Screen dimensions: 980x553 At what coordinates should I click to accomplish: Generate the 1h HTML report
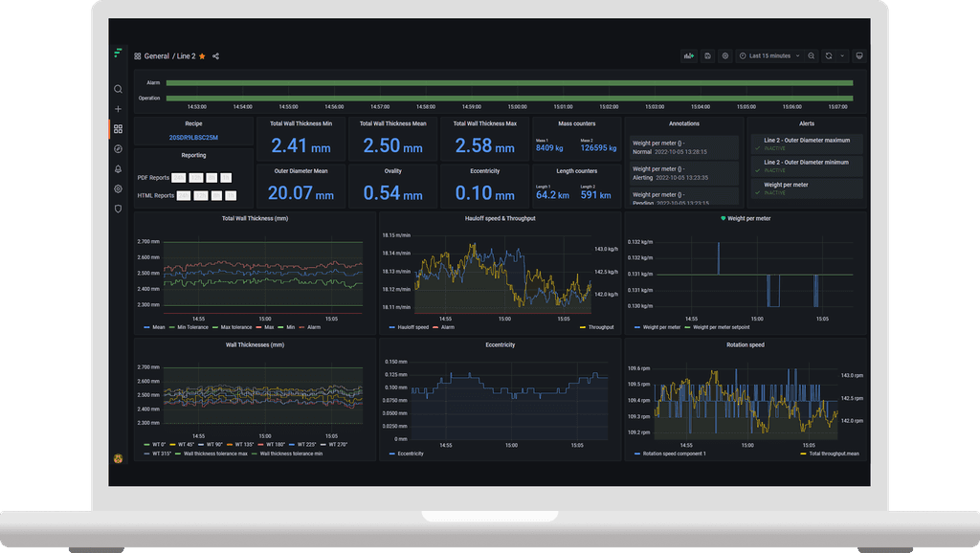[231, 195]
